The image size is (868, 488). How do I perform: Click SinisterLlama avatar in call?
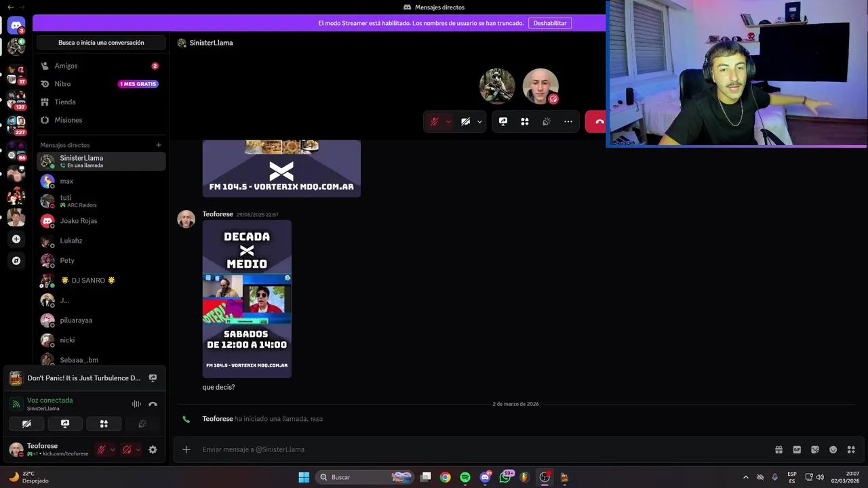(497, 85)
